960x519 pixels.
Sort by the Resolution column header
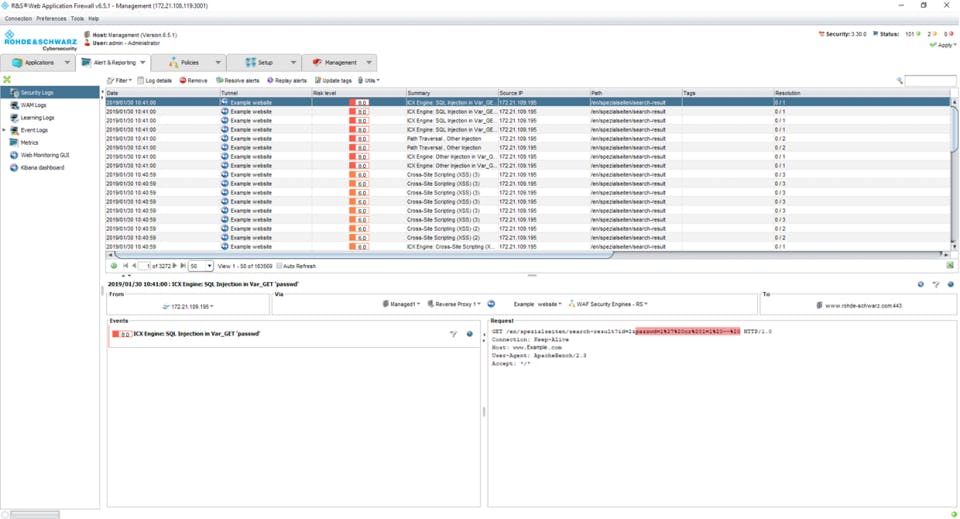pos(861,93)
